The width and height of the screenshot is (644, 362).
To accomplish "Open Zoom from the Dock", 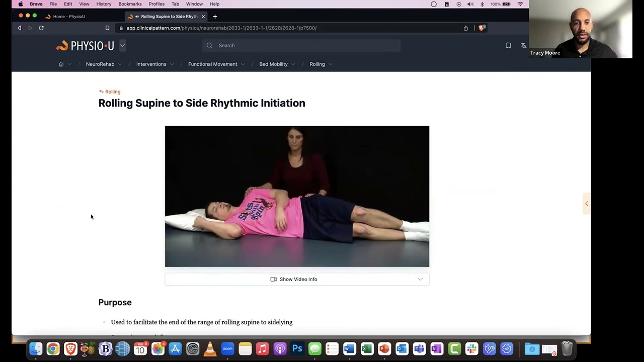I will pos(227,348).
